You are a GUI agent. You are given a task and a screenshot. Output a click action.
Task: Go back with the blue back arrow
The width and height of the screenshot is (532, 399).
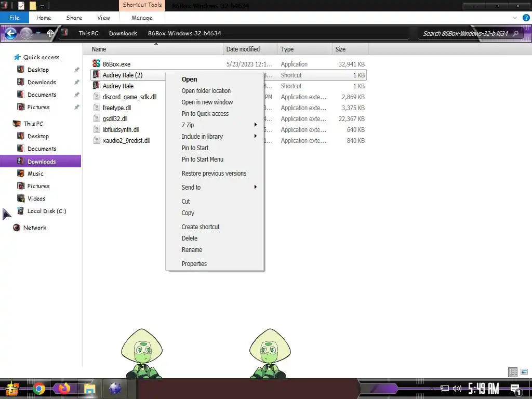10,33
